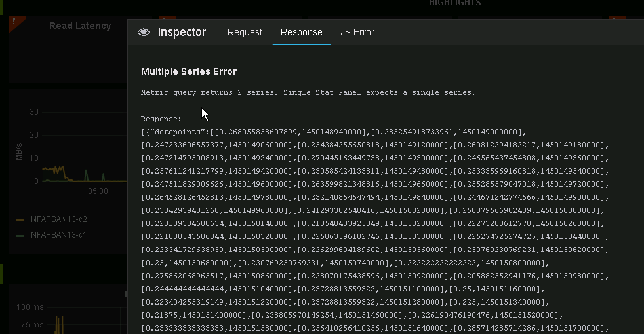Toggle the INFAPSAN13-c2 series in legend

pyautogui.click(x=58, y=219)
